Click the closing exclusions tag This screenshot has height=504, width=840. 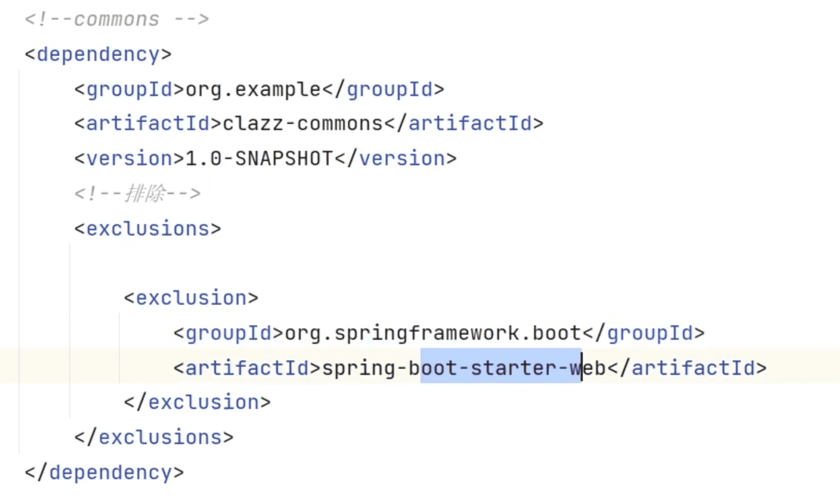(154, 437)
